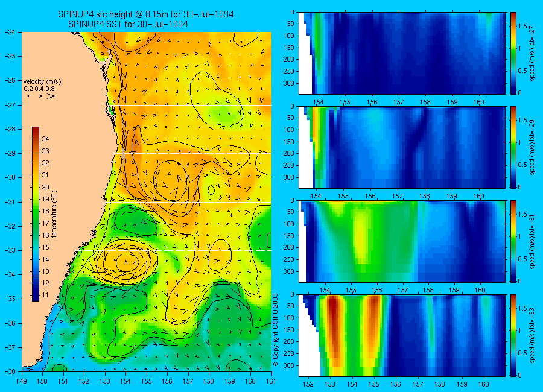Click the 0.5 tick on the lat=-29 color bar
The width and height of the screenshot is (543, 392).
[x=522, y=165]
